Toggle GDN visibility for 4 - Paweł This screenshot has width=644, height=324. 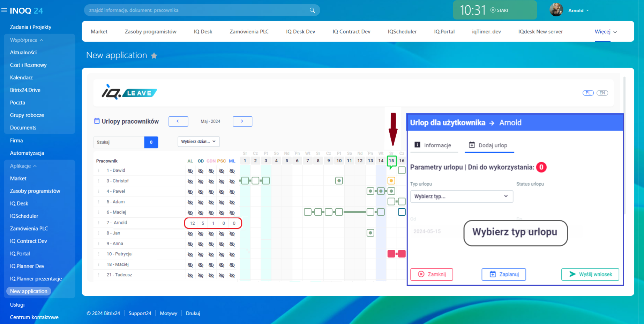coord(211,192)
